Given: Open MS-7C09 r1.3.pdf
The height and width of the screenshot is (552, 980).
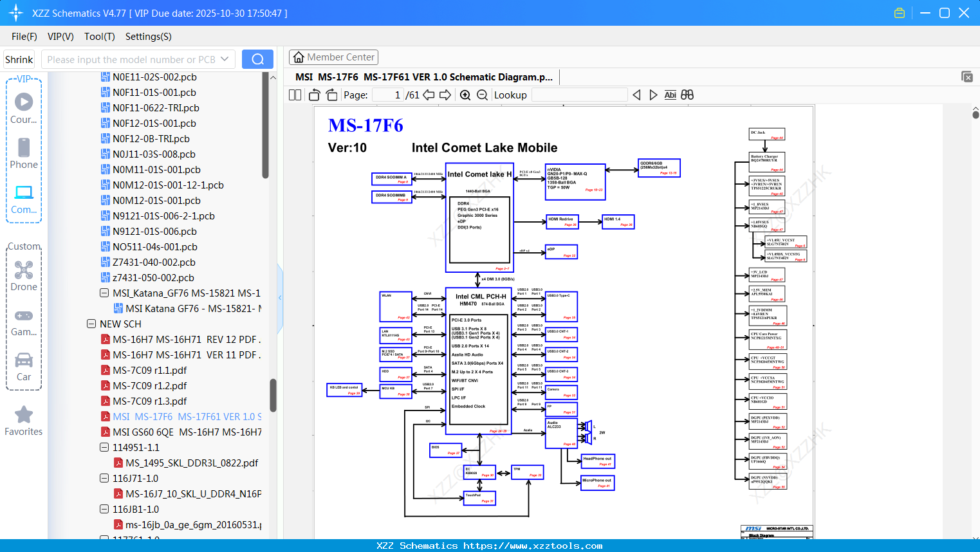Looking at the screenshot, I should click(150, 401).
